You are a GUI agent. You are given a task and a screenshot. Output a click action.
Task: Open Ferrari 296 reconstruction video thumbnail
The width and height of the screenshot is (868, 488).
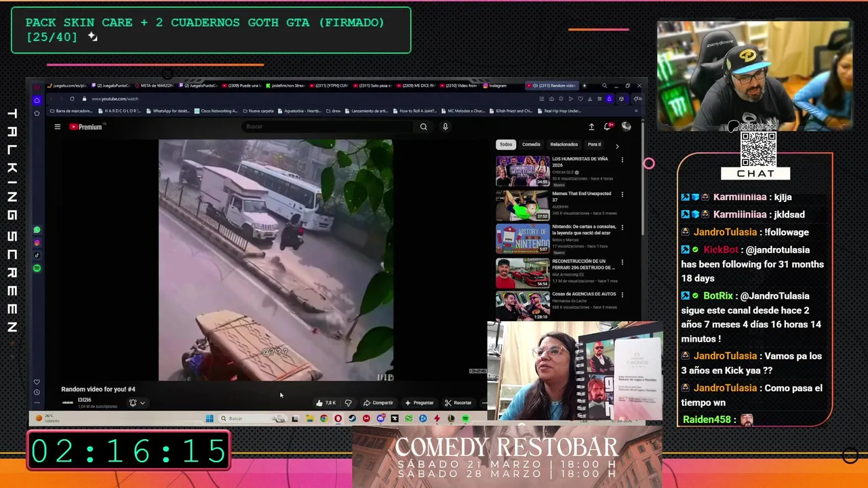[x=523, y=272]
